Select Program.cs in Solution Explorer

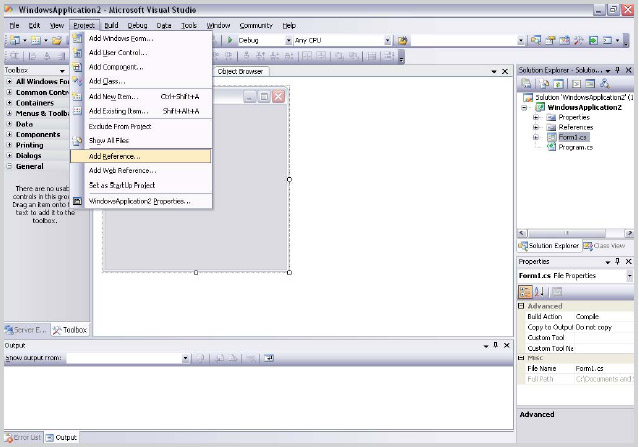click(575, 148)
